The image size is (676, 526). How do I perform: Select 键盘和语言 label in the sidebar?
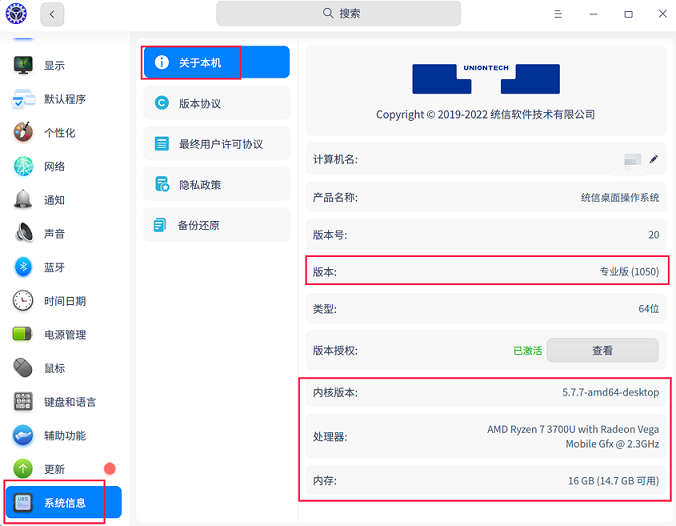[70, 402]
